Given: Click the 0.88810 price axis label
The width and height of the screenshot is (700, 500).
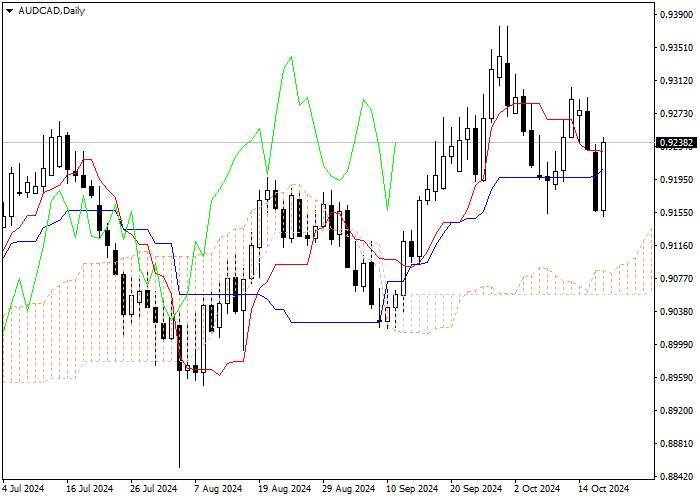Looking at the screenshot, I should click(676, 444).
